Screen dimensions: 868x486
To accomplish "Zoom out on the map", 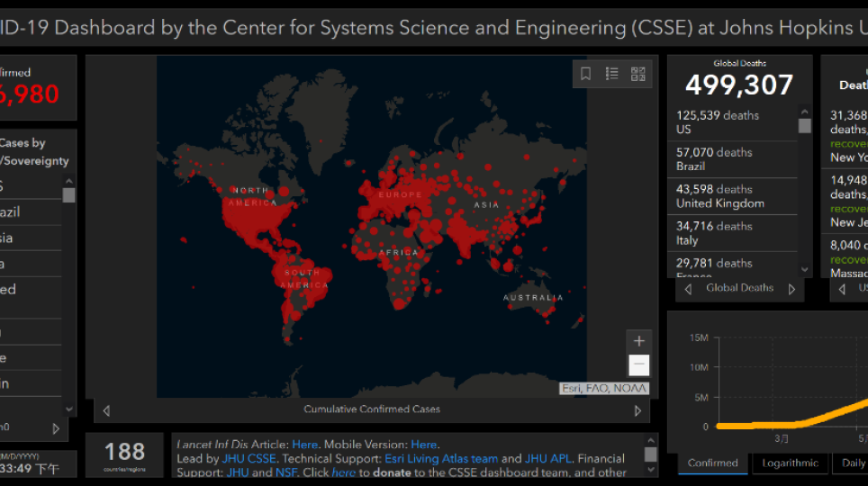I will click(x=639, y=364).
